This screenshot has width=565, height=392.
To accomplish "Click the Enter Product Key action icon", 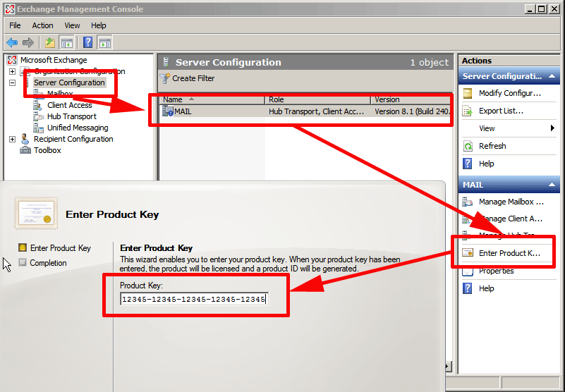I will pos(468,253).
